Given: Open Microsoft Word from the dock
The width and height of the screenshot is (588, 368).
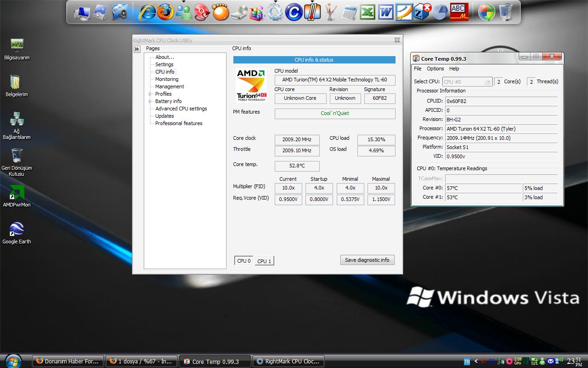Looking at the screenshot, I should (386, 12).
